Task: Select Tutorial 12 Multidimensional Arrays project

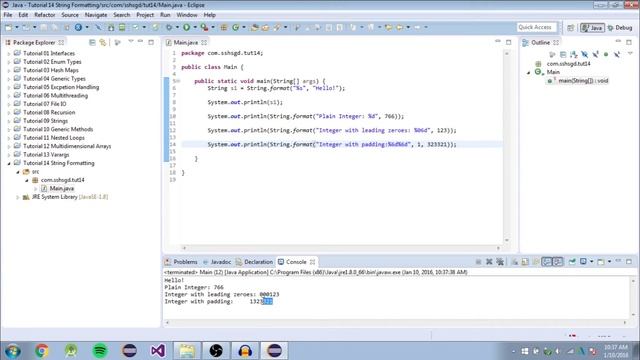Action: (67, 146)
